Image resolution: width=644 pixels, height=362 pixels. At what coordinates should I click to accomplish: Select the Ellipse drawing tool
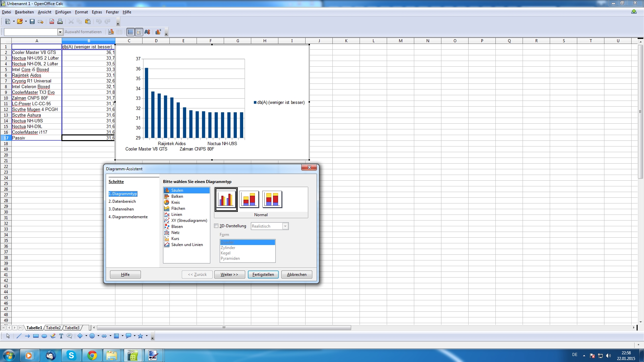(44, 336)
